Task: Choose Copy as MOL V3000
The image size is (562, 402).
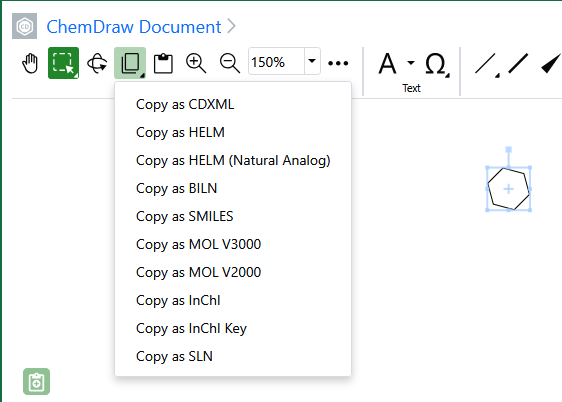Action: click(x=233, y=244)
